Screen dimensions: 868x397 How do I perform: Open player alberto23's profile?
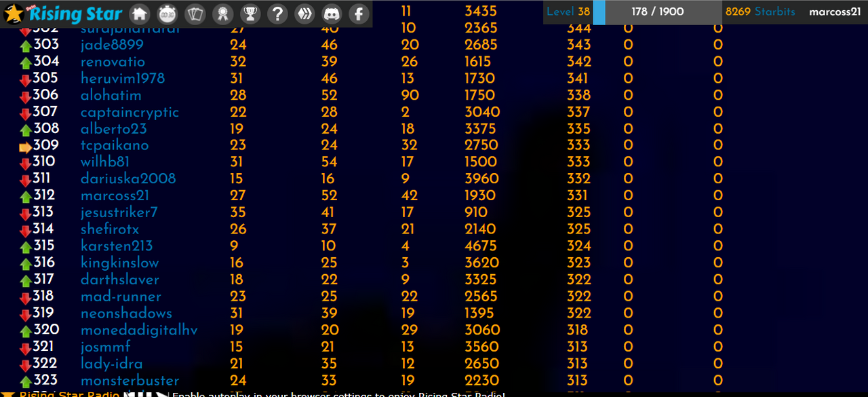pos(113,129)
